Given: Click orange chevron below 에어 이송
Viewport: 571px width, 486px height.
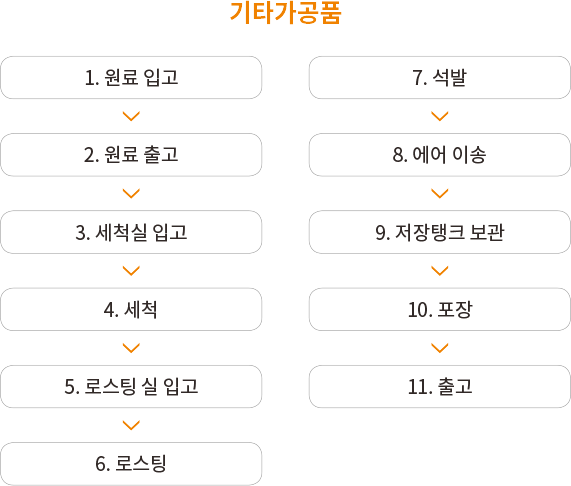Looking at the screenshot, I should (440, 193).
